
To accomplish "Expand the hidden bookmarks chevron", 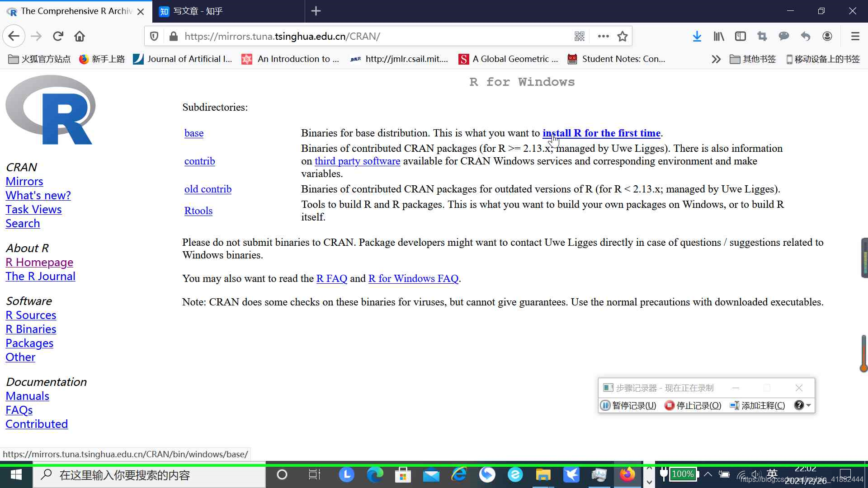I will coord(716,59).
